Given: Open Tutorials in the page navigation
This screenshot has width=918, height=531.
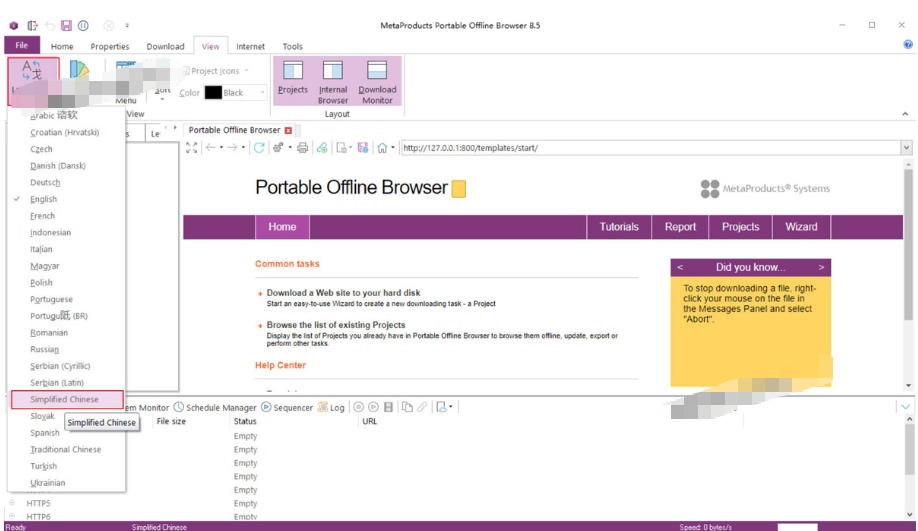Looking at the screenshot, I should tap(619, 227).
